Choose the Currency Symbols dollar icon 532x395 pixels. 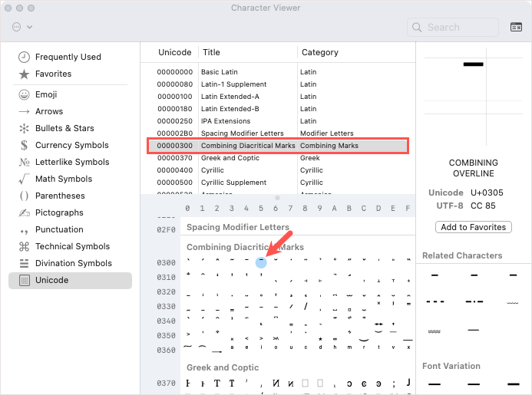click(x=25, y=146)
